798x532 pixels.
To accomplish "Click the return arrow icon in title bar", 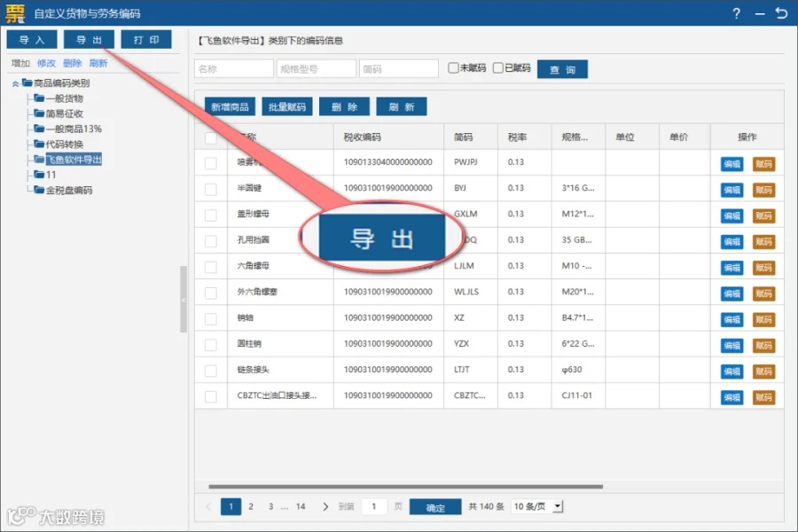I will point(781,13).
